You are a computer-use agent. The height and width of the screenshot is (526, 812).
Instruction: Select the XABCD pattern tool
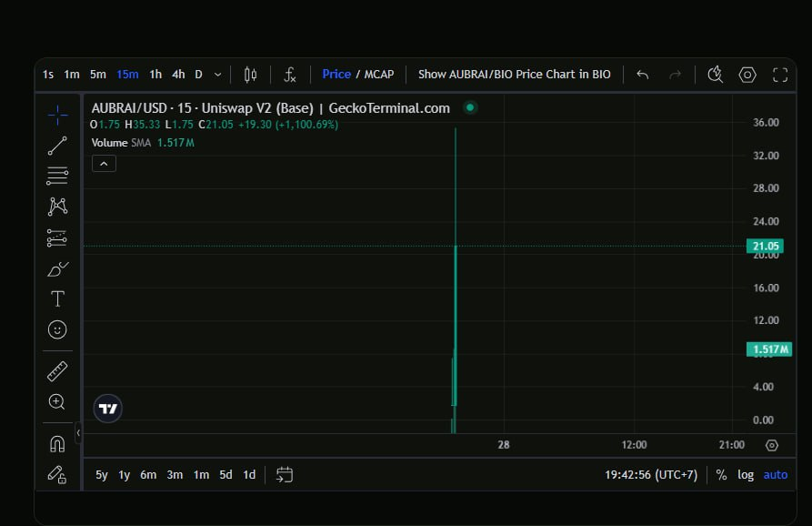(x=57, y=207)
